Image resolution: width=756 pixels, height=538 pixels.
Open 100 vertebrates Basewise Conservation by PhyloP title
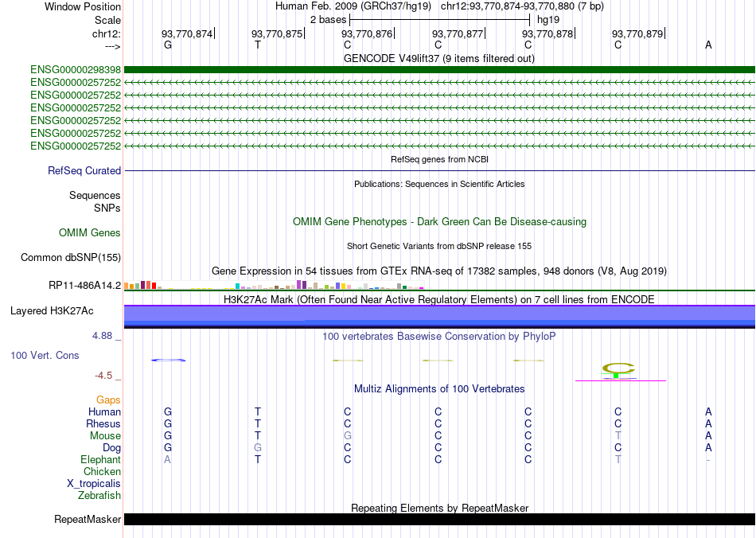[439, 336]
